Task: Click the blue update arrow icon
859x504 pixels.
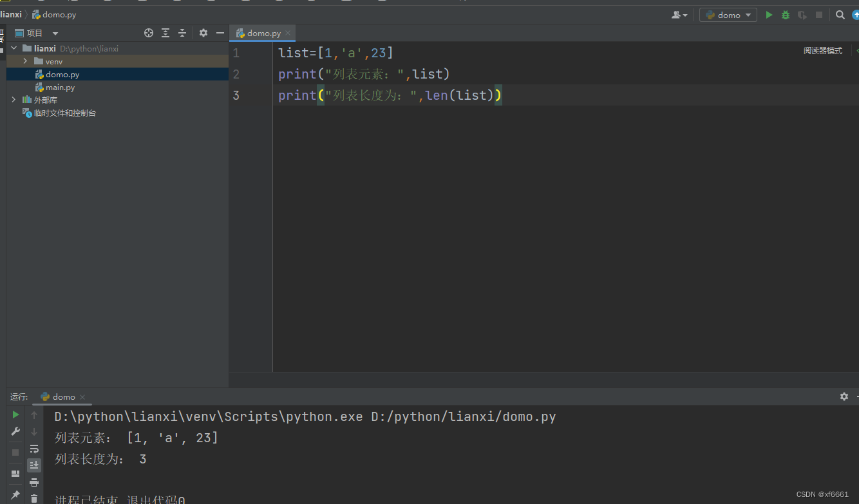Action: pyautogui.click(x=856, y=15)
